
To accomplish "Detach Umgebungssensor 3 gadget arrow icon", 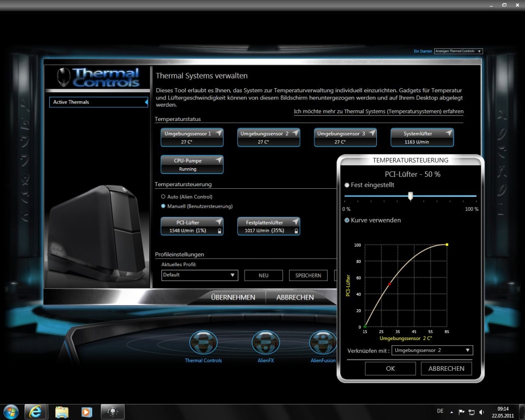I will 372,133.
